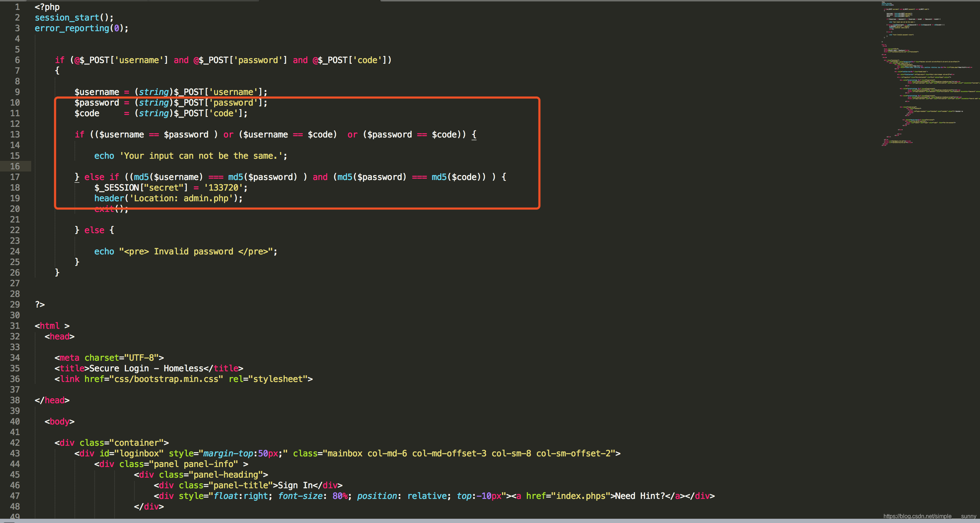Click the error_reporting function name
The width and height of the screenshot is (980, 523).
click(x=72, y=28)
